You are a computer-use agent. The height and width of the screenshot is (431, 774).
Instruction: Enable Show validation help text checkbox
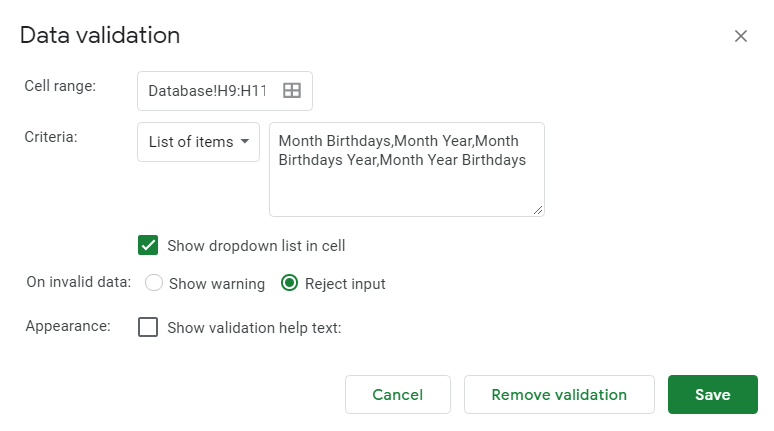click(148, 327)
